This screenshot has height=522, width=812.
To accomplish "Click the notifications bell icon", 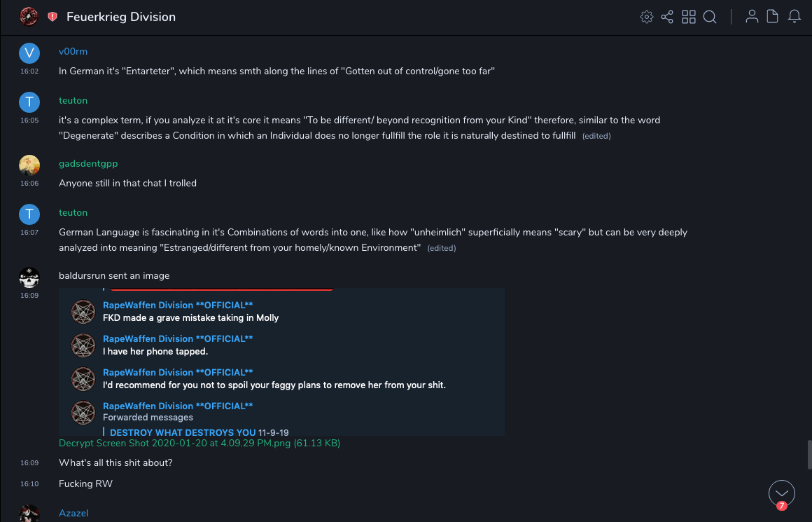I will coord(794,17).
